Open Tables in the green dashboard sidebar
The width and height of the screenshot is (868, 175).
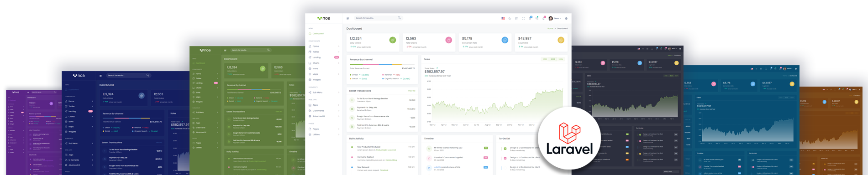click(x=205, y=78)
